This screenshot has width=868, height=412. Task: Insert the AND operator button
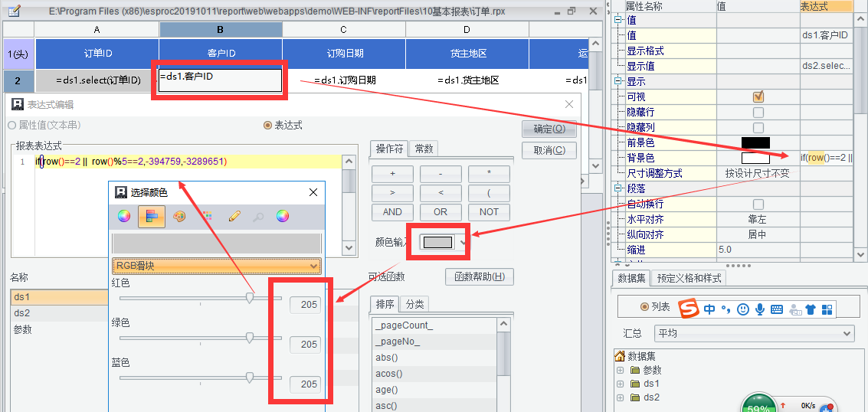(x=392, y=212)
